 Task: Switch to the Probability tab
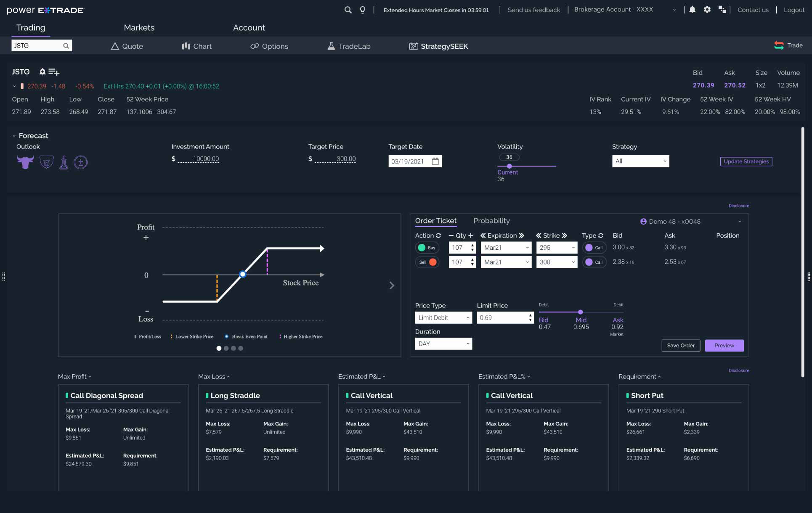491,221
